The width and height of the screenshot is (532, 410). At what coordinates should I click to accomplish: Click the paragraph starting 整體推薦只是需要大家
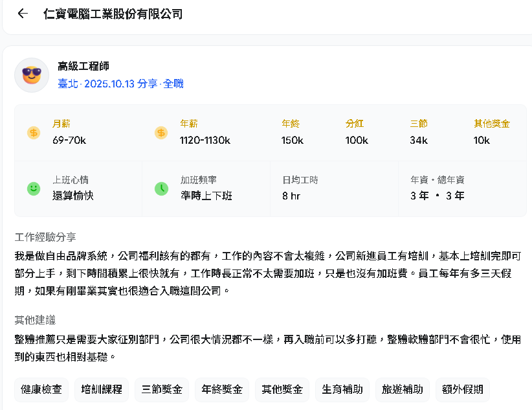click(268, 348)
